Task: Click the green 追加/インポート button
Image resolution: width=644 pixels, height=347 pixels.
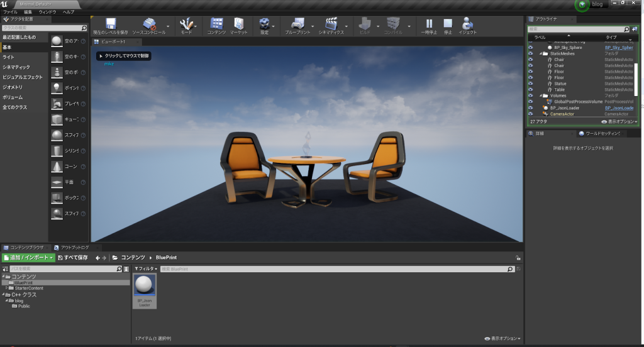Action: coord(28,258)
